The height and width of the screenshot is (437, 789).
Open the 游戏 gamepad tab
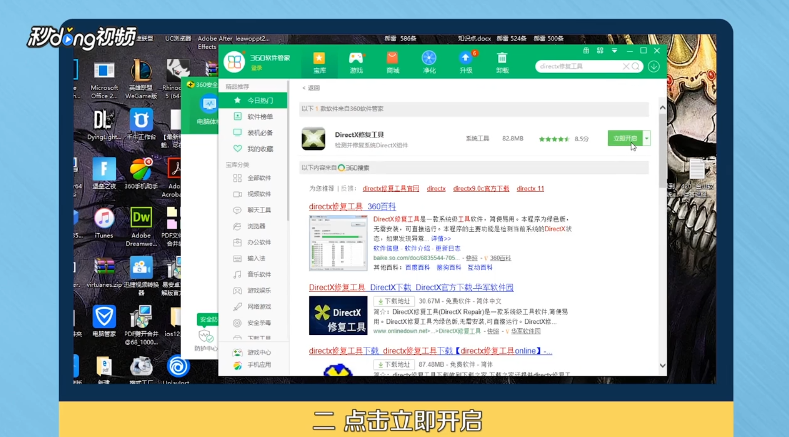[x=356, y=62]
